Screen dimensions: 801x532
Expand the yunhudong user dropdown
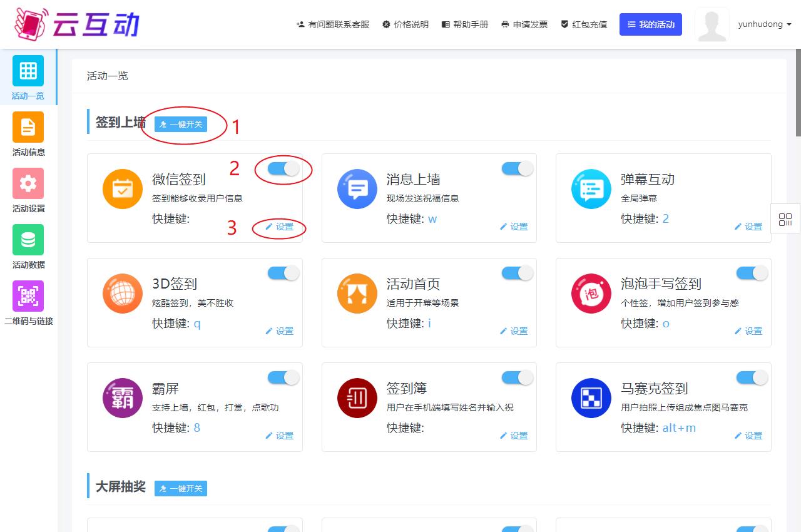pyautogui.click(x=765, y=24)
